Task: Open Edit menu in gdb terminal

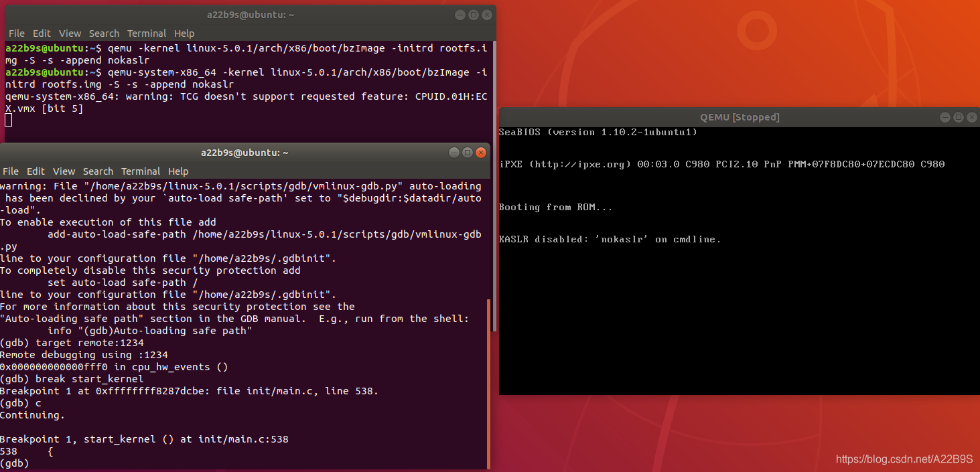Action: [x=36, y=171]
